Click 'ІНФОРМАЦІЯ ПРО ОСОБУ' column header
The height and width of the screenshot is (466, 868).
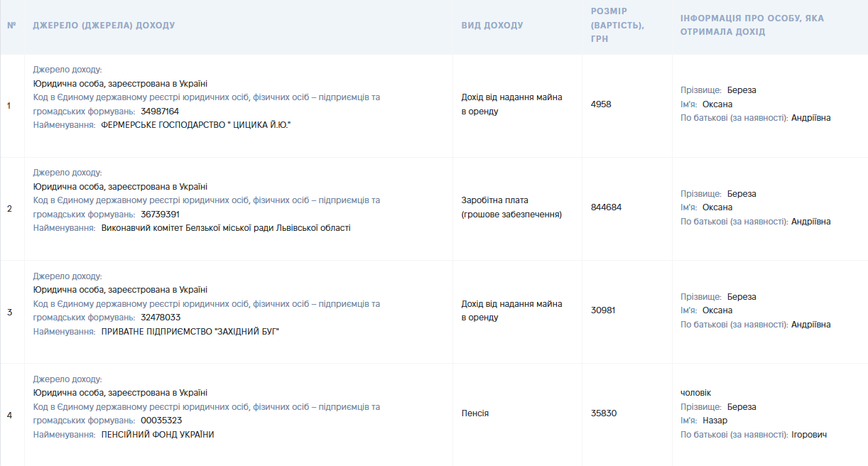752,26
